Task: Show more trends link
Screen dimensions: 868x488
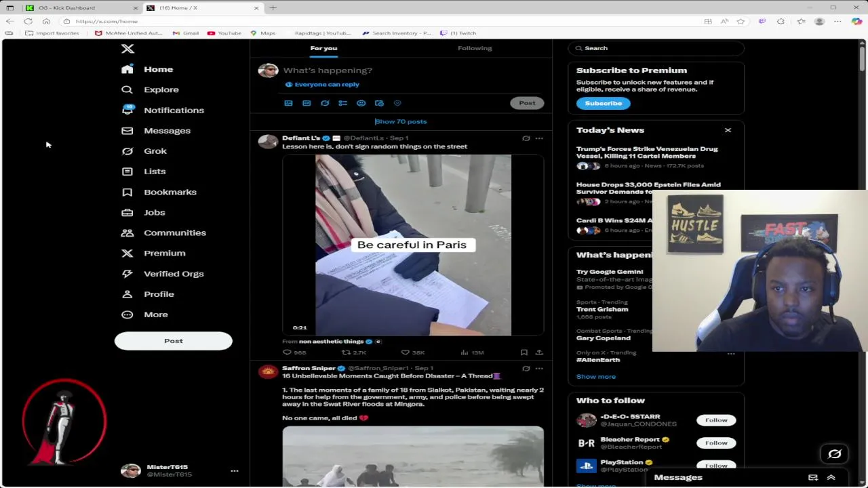Action: click(596, 377)
